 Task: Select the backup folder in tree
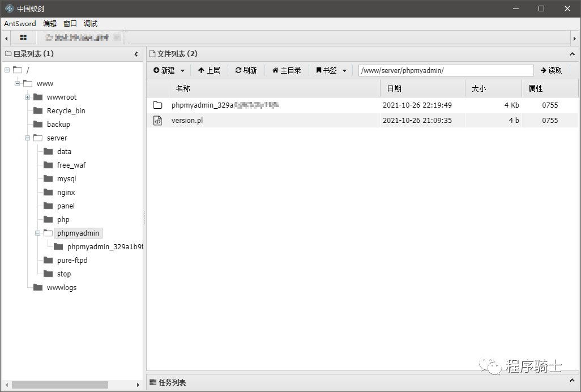[x=58, y=125]
